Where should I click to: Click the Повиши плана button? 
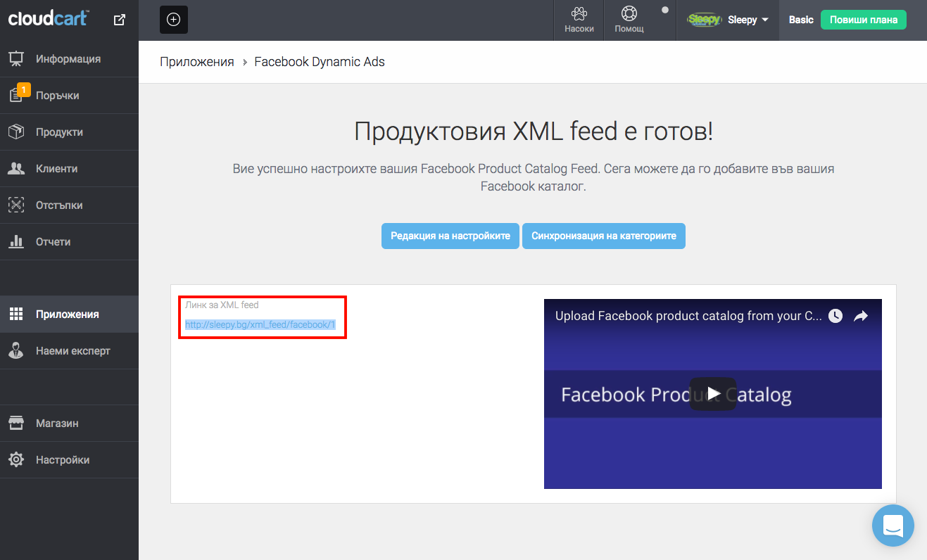[x=864, y=20]
